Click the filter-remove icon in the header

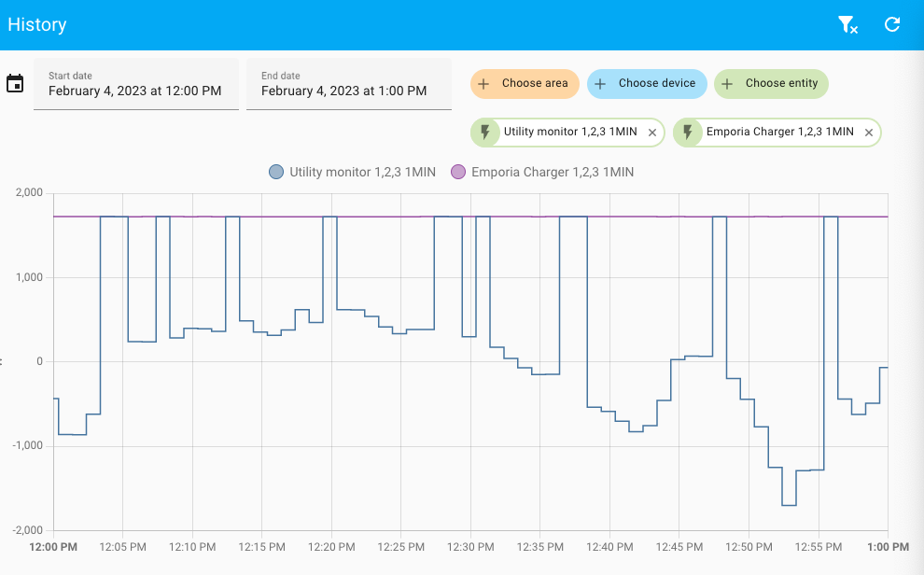(847, 24)
